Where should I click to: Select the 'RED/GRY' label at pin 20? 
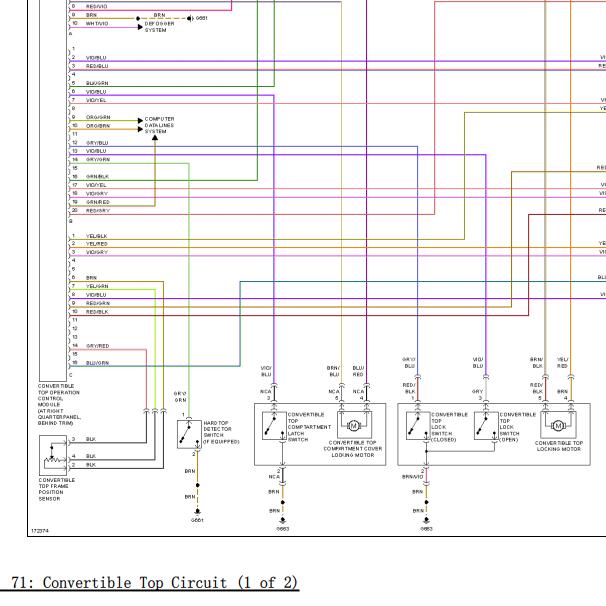[x=98, y=211]
